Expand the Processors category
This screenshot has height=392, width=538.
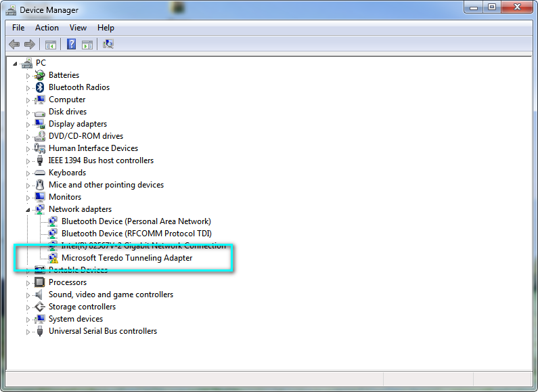[28, 283]
